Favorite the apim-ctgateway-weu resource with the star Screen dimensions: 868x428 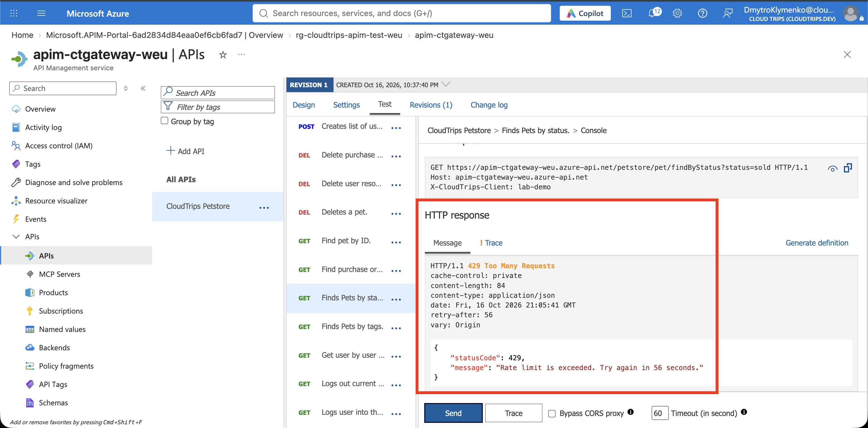[x=223, y=55]
